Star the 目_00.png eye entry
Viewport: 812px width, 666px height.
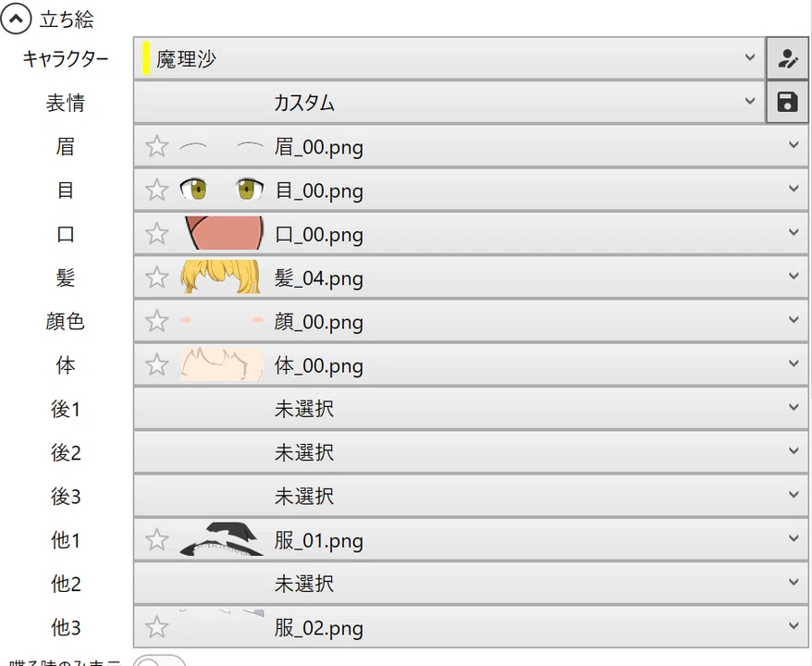(156, 190)
